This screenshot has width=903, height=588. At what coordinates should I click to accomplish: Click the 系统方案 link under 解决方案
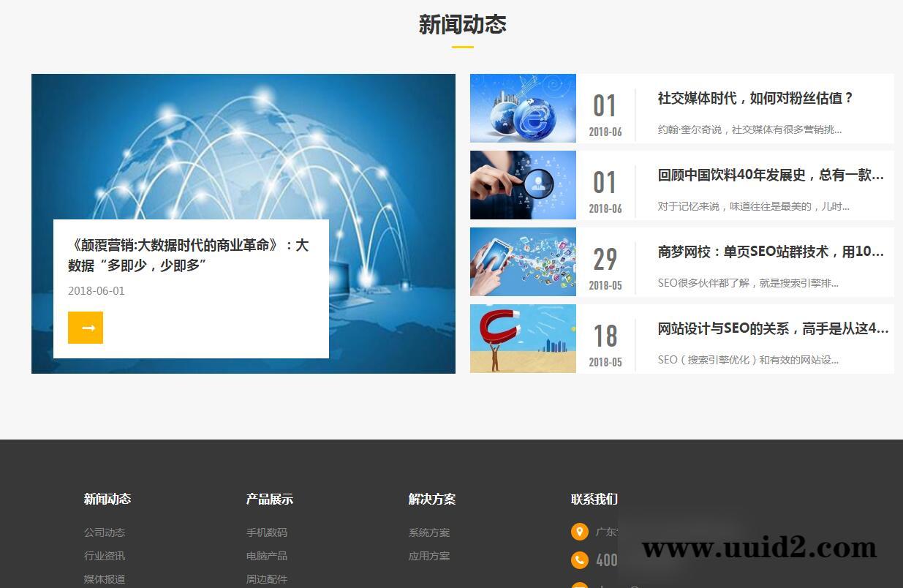(429, 532)
